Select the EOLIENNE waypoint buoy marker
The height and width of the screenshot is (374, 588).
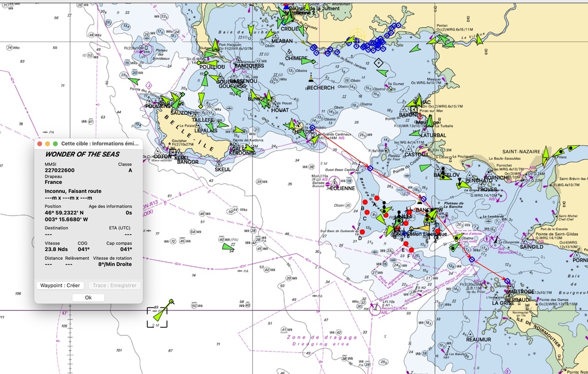point(335,183)
